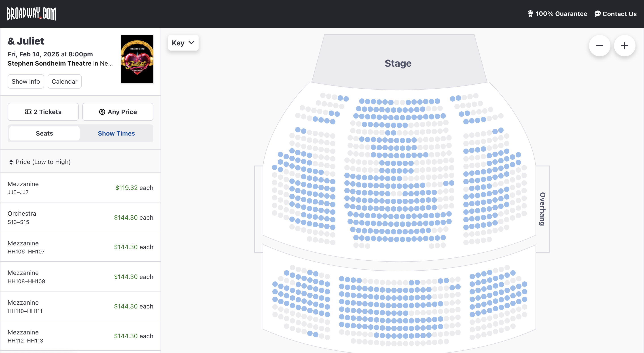Zoom out the seat map with minus icon
Screen dimensions: 644x353
[x=600, y=46]
